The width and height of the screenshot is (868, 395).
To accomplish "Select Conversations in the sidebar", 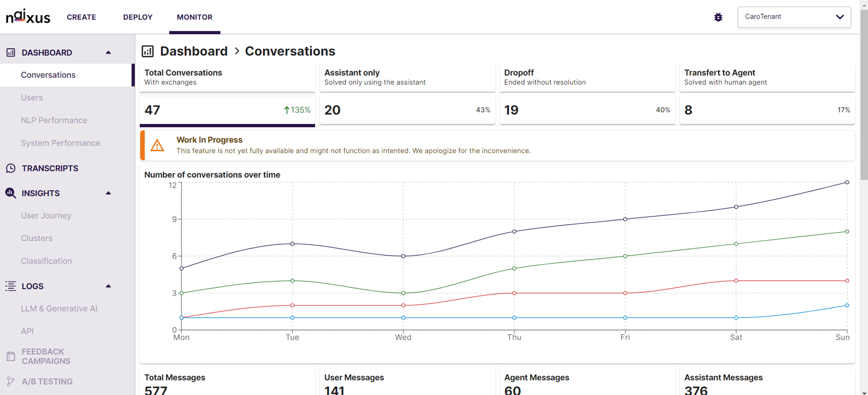I will coord(67,75).
